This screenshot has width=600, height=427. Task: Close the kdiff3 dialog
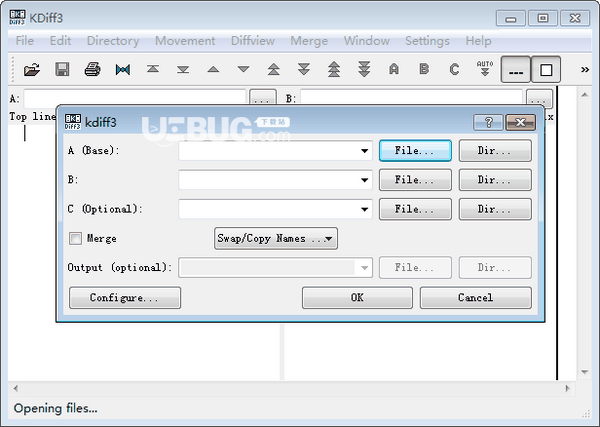click(520, 122)
